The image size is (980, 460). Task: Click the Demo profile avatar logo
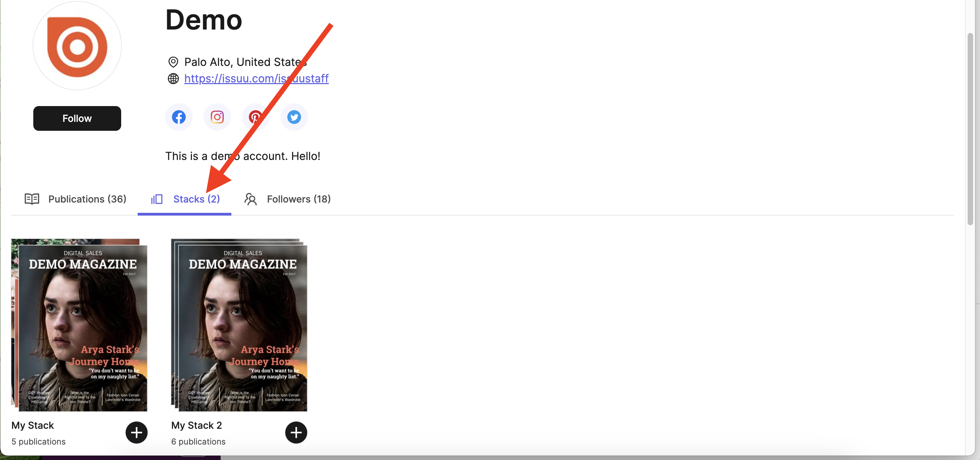tap(77, 46)
